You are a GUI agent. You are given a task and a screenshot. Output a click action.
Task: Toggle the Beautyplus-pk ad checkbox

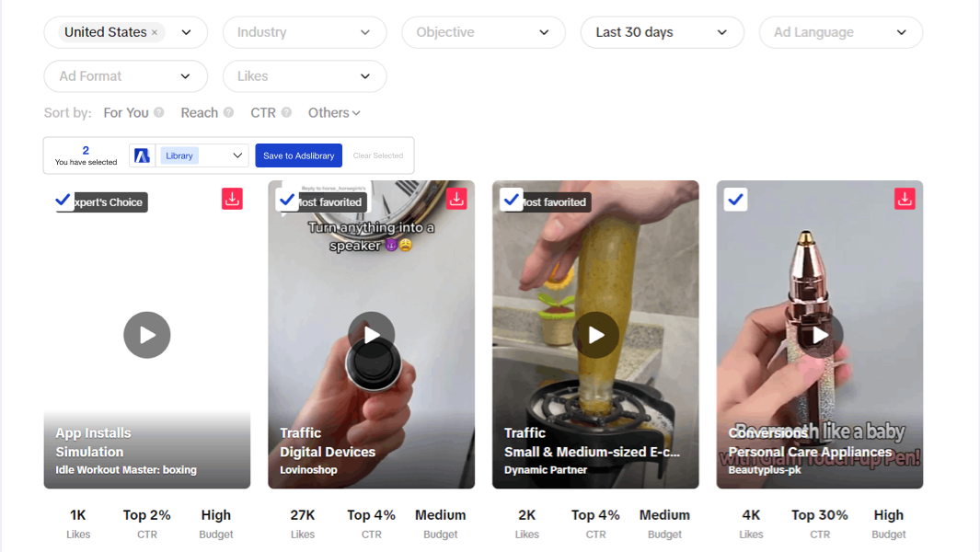tap(735, 200)
